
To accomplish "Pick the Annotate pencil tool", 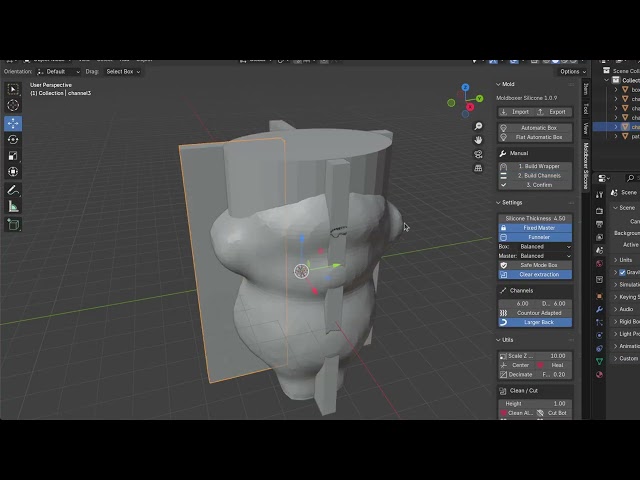I will pyautogui.click(x=13, y=190).
